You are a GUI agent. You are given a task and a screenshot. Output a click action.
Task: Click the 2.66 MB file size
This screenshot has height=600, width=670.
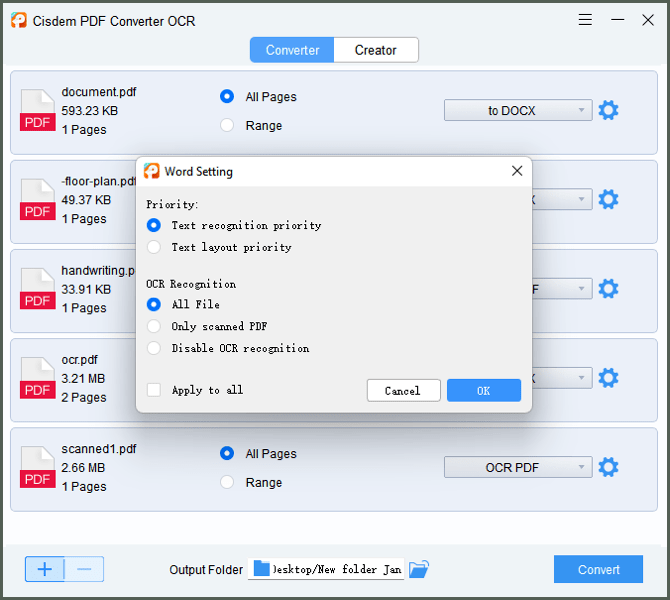click(83, 468)
